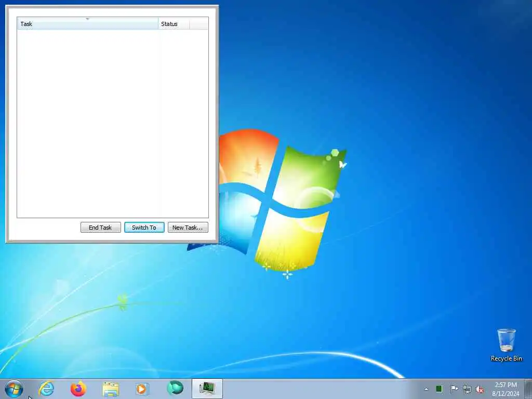Sort the list by the Task column header
Viewport: 532px width, 399px height.
point(87,24)
